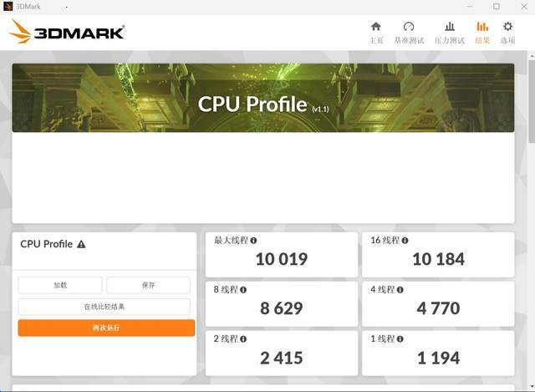Image resolution: width=535 pixels, height=392 pixels.
Task: Click info icon next to 最大线程
Action: pos(253,241)
